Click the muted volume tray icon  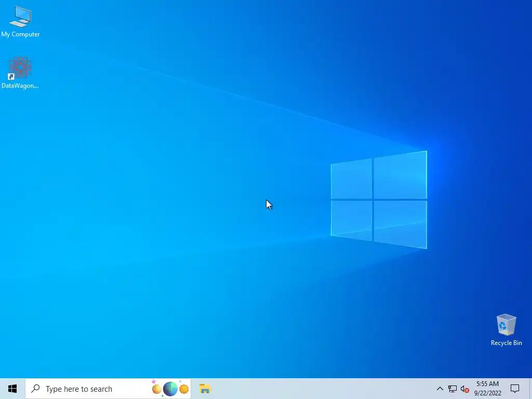point(465,389)
